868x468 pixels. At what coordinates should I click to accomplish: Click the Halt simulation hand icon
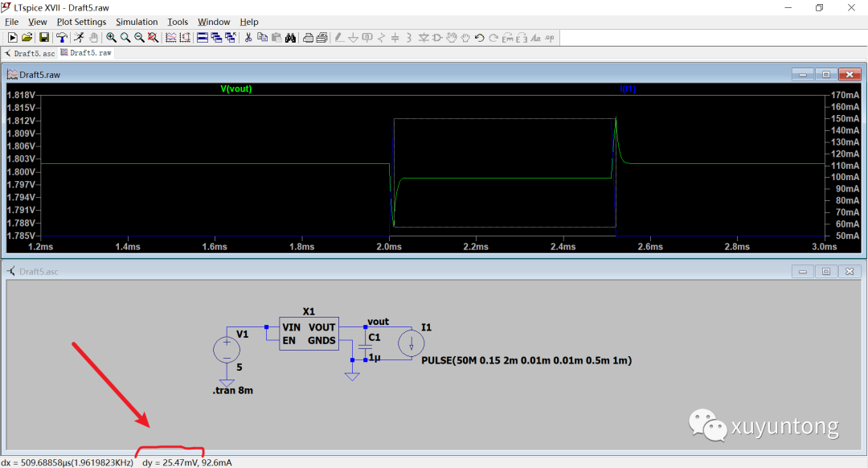point(93,38)
